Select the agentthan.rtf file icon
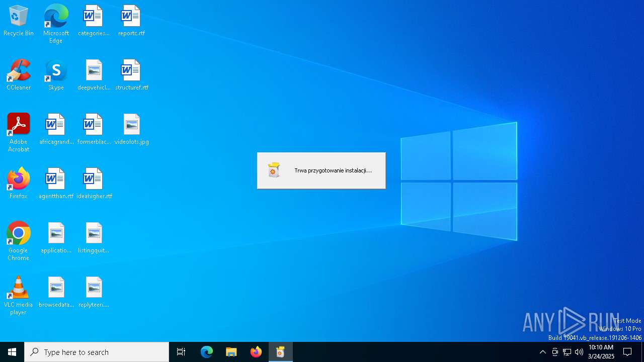This screenshot has width=644, height=362. tap(56, 184)
